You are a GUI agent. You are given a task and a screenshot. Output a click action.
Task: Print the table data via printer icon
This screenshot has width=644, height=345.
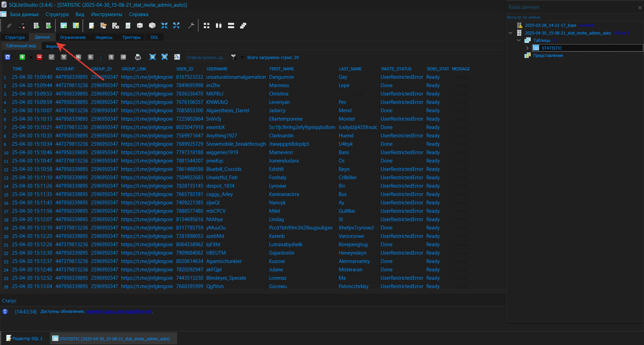coord(138,57)
